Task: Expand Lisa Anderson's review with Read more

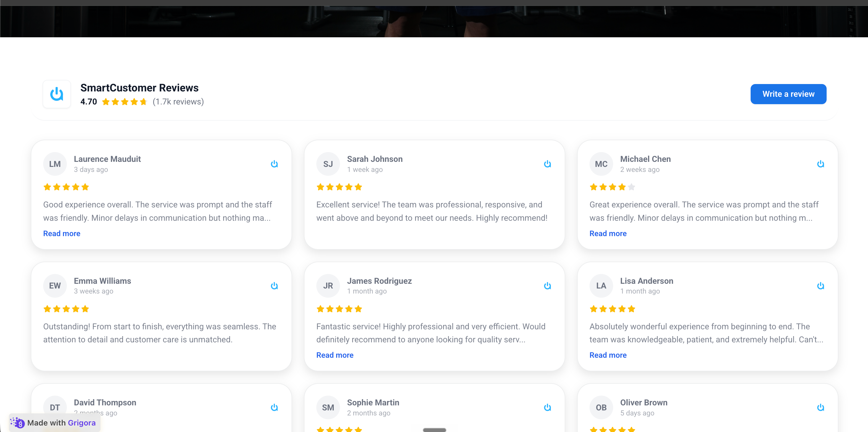Action: click(608, 355)
